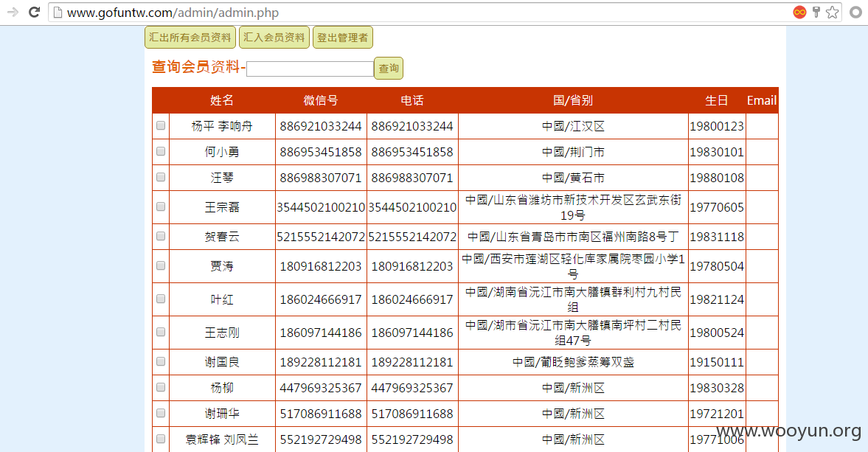Click birthday cell 19831118
Viewport: 868px width, 452px height.
tap(717, 237)
